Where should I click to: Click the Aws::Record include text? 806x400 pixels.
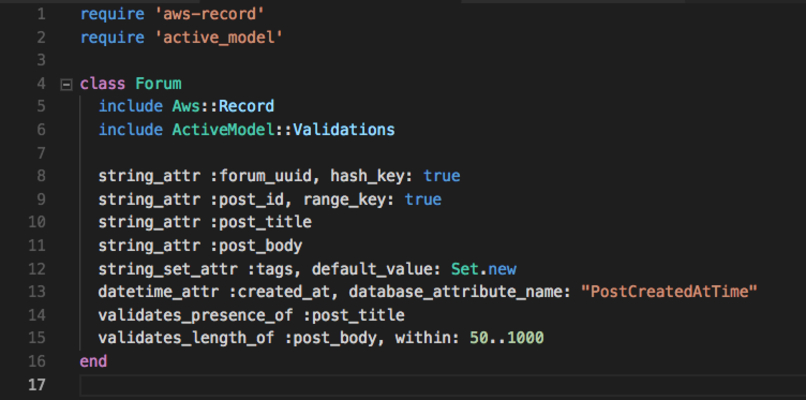pyautogui.click(x=223, y=106)
